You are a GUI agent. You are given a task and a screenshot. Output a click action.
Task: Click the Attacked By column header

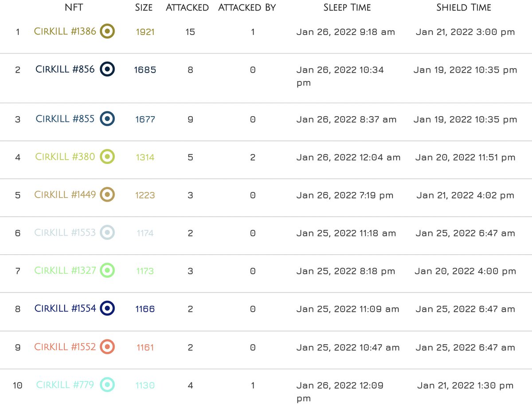pyautogui.click(x=247, y=8)
